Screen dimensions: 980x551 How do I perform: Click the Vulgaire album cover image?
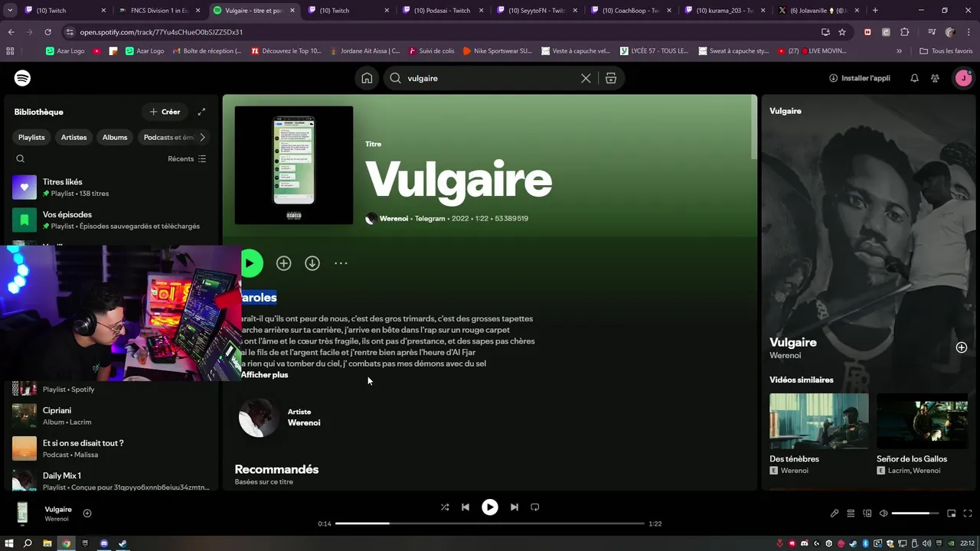pos(294,165)
